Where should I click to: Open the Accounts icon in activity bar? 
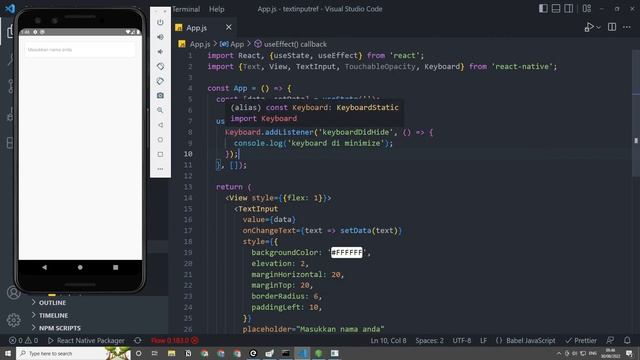pyautogui.click(x=13, y=293)
